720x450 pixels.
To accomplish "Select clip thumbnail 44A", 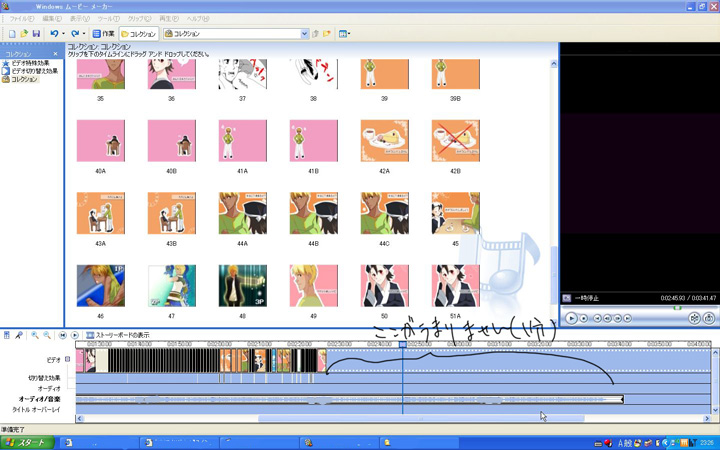I will point(242,213).
